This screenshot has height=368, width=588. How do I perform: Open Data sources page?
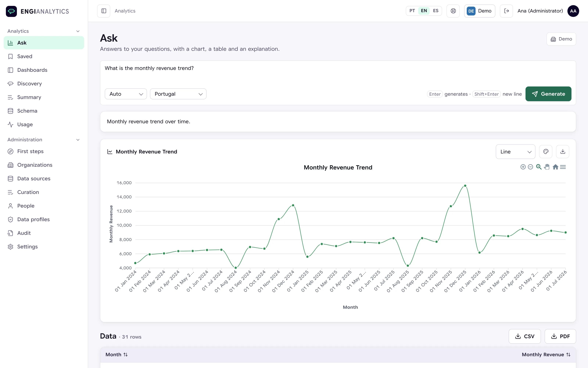[x=44, y=179]
